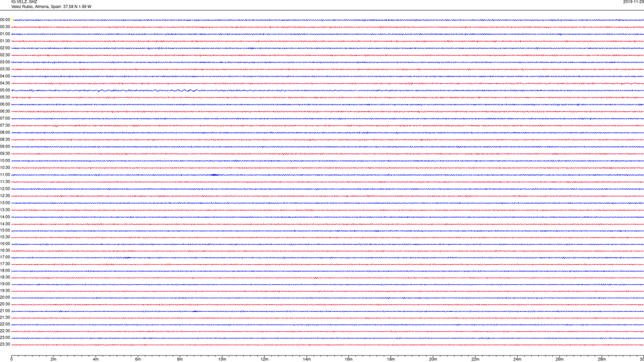Click the 18m tick label on time axis
Screen dimensions: 644x362
[x=391, y=359]
